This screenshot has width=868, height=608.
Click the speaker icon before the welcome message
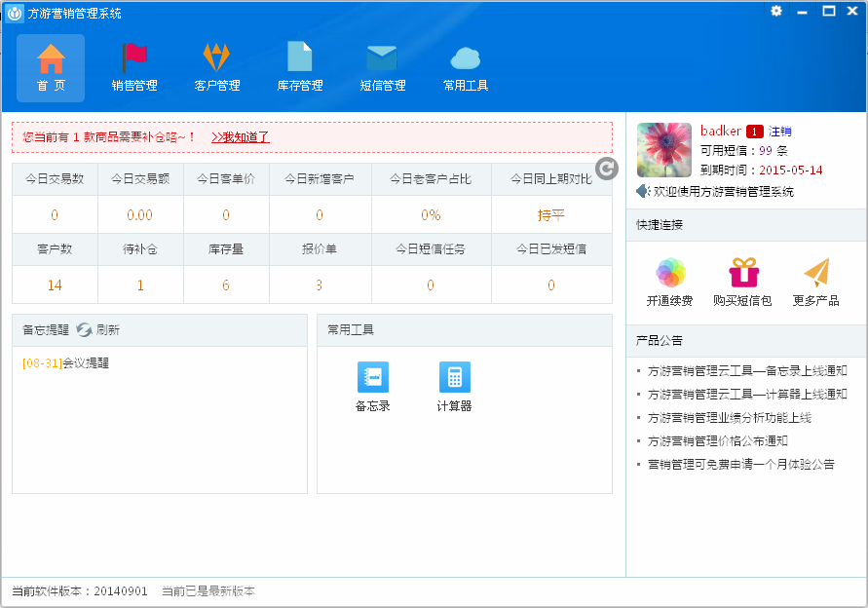643,192
